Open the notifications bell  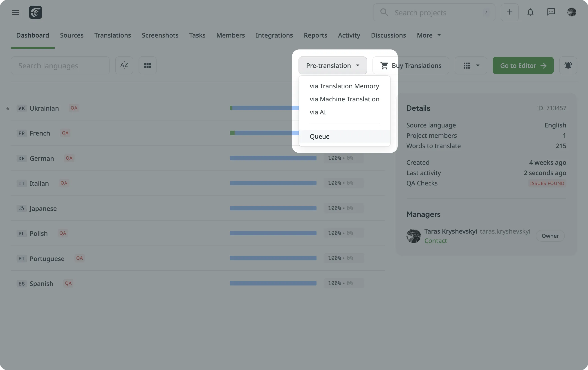coord(530,12)
